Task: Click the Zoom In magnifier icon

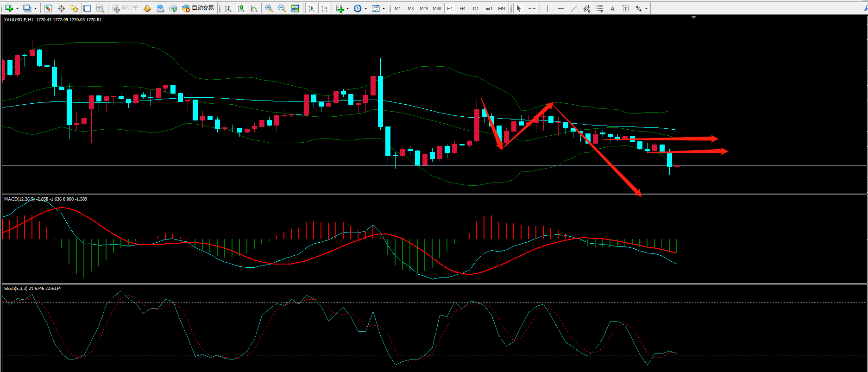Action: [269, 8]
